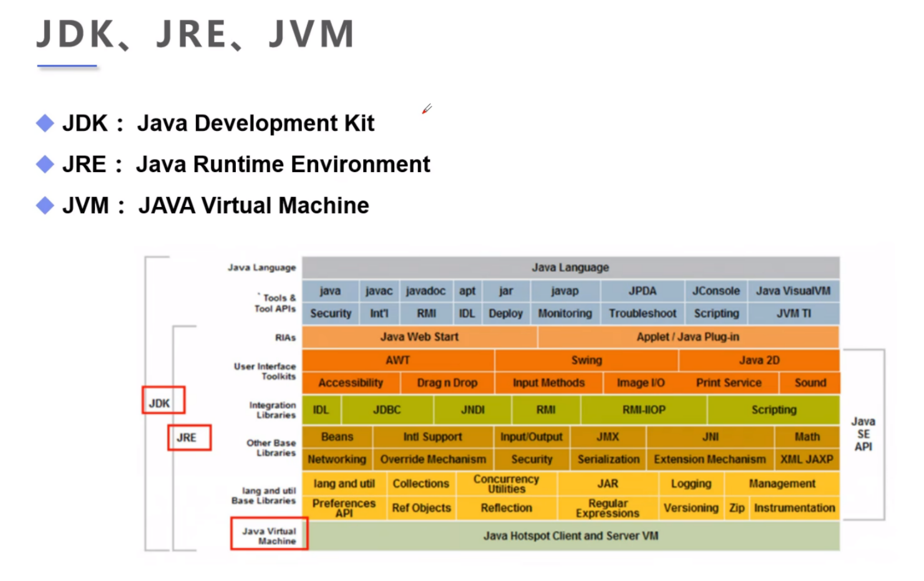Viewport: 924px width, 581px height.
Task: Select the javadoc tool cell
Action: 426,290
